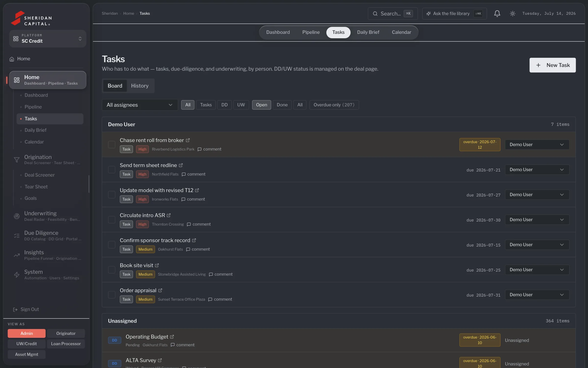Viewport: 588px width, 368px height.
Task: Open the Calendar top tab
Action: (x=401, y=32)
